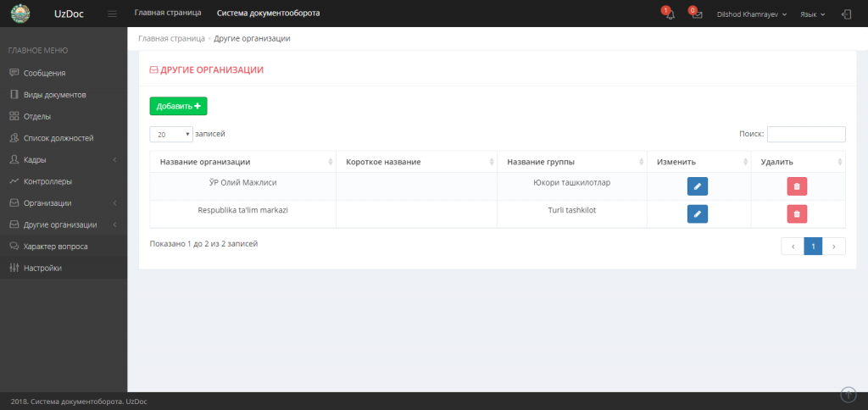Click the Главная страница breadcrumb link
The image size is (868, 410).
171,38
